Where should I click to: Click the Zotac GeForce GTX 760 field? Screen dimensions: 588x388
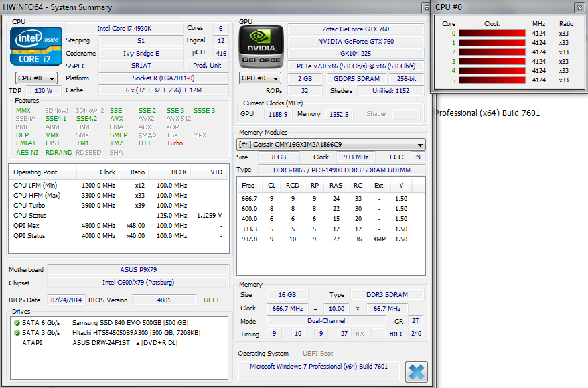[x=356, y=29]
